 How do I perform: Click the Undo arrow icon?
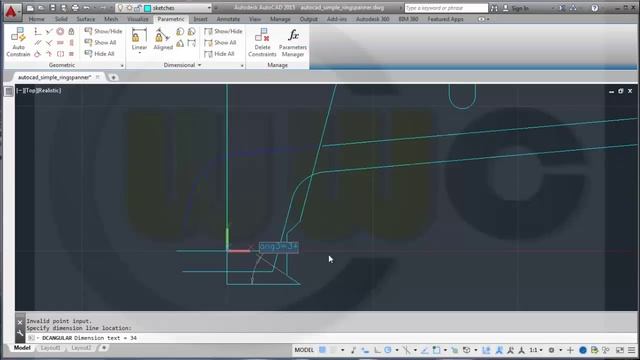pyautogui.click(x=86, y=8)
